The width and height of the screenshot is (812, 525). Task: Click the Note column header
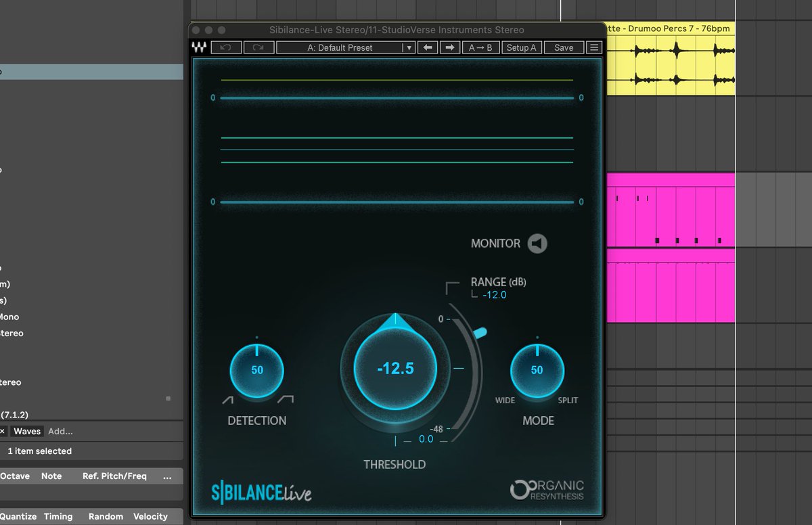pyautogui.click(x=51, y=476)
